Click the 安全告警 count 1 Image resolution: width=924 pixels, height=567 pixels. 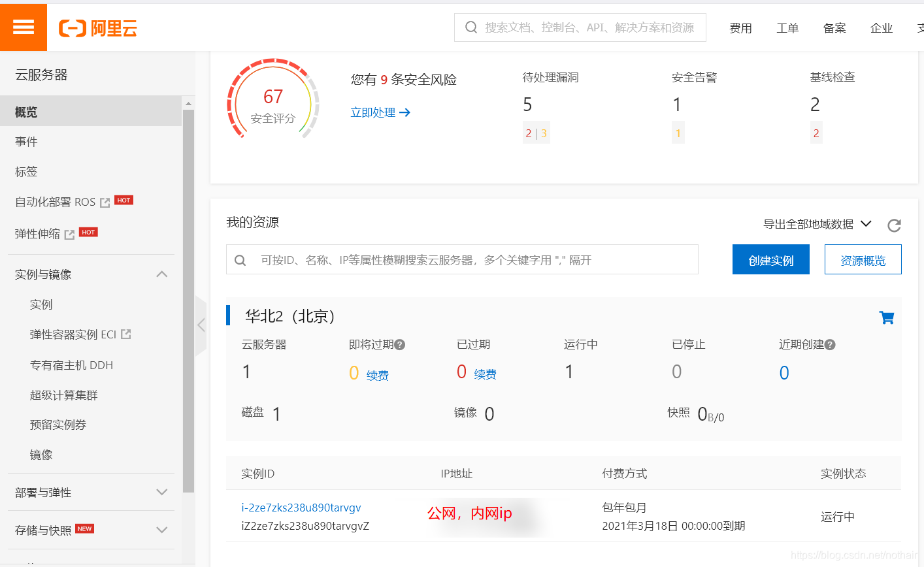(677, 105)
